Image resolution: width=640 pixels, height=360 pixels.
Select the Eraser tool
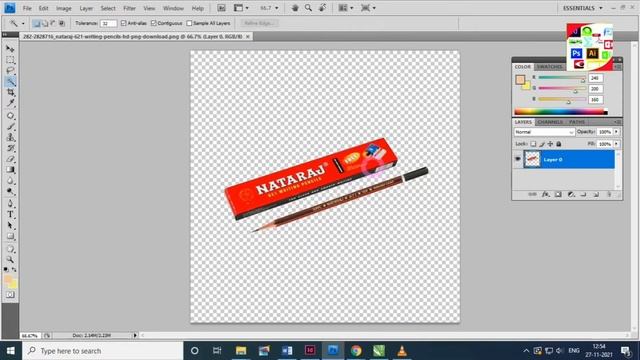pos(10,159)
